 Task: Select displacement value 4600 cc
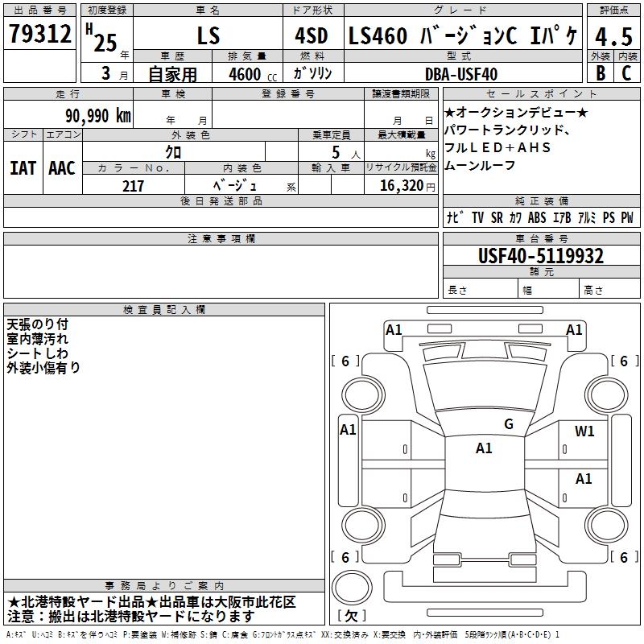pyautogui.click(x=253, y=74)
